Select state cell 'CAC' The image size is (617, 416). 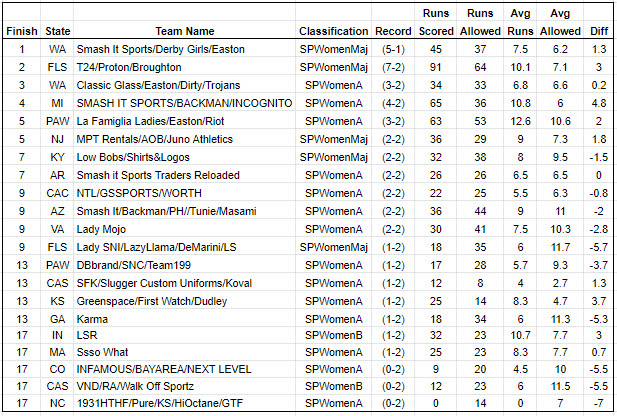coord(57,193)
